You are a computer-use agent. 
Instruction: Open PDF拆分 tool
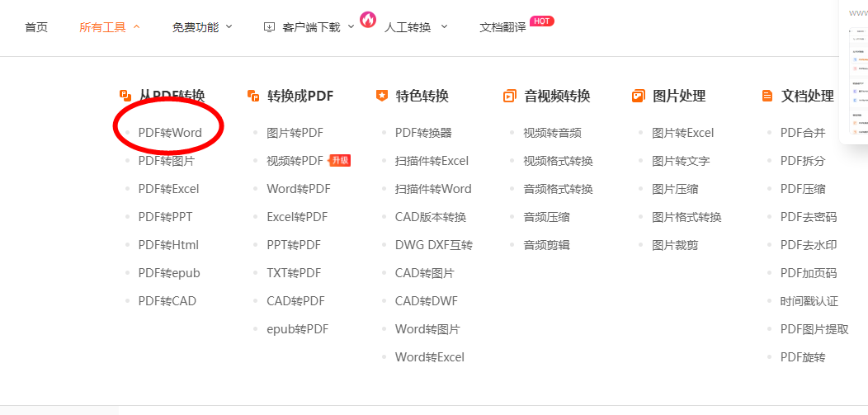tap(803, 161)
